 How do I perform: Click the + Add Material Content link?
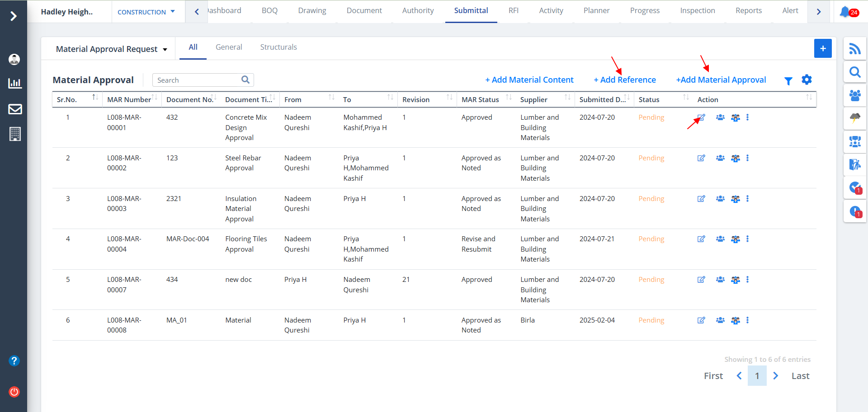point(529,80)
